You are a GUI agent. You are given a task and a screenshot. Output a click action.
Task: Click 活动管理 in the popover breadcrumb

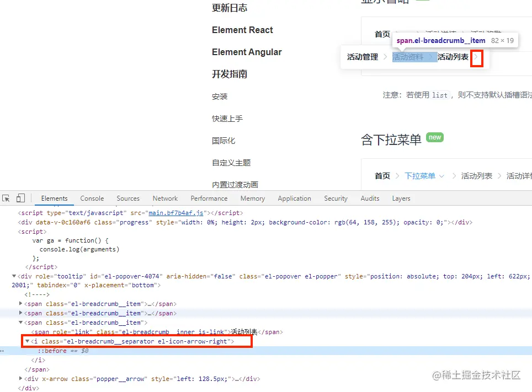[363, 57]
